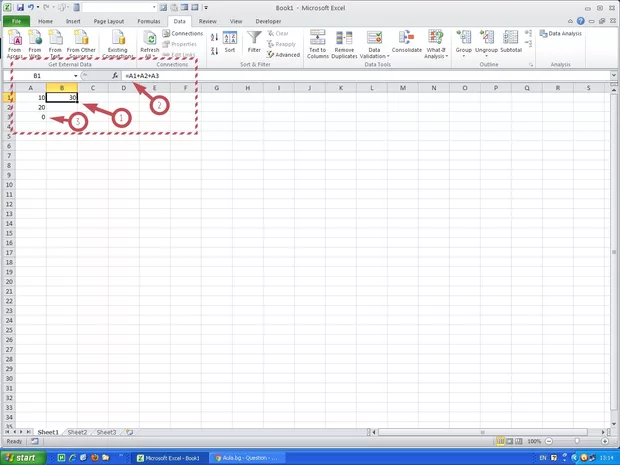Open the Outline group dialog launcher

point(531,64)
